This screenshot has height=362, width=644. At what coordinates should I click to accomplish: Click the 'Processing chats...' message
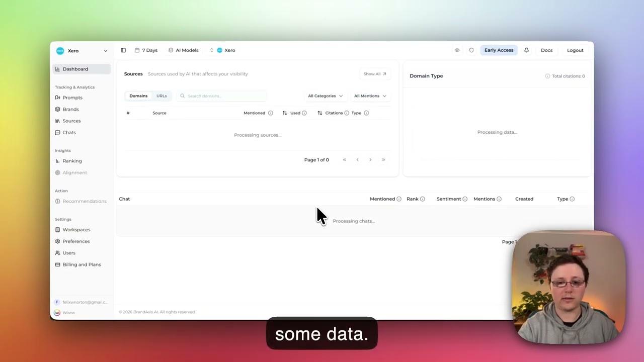click(x=354, y=221)
